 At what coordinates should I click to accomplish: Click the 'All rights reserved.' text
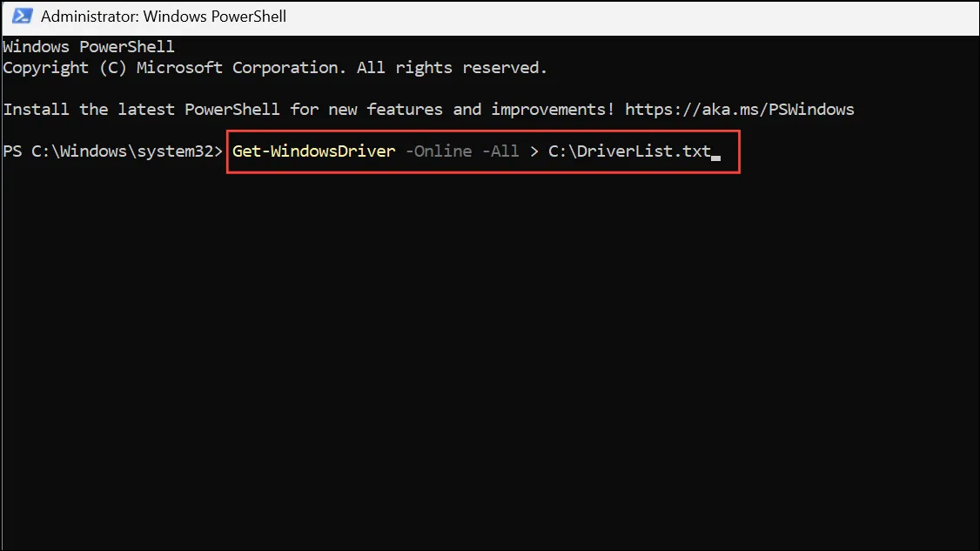tap(452, 68)
